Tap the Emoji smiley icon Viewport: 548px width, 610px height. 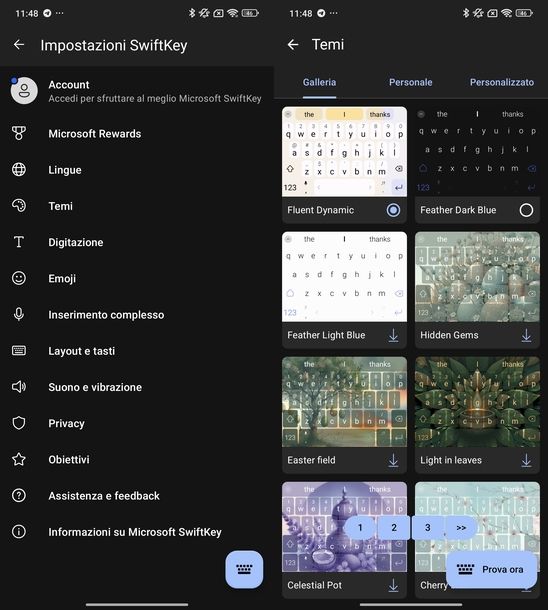(x=19, y=278)
